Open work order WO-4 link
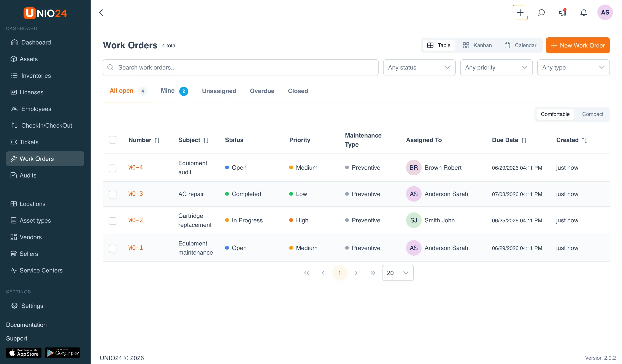The height and width of the screenshot is (364, 622). click(135, 168)
